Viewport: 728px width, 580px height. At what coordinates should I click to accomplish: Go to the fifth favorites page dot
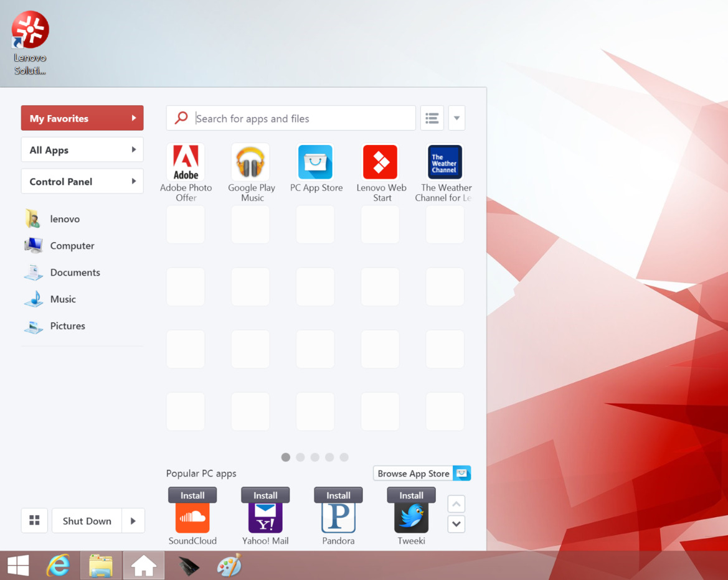(x=344, y=457)
